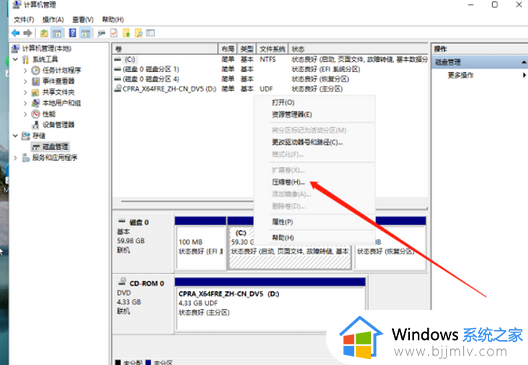Expand the 任务计划程序 tree node

pos(25,71)
